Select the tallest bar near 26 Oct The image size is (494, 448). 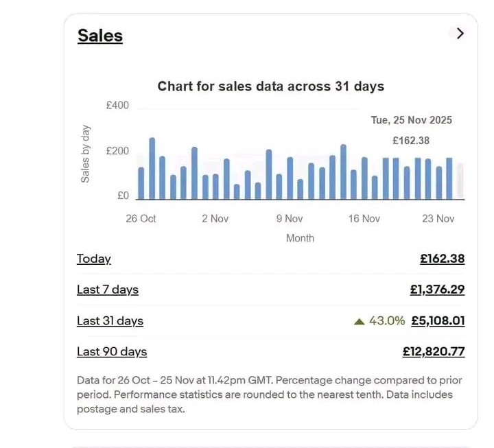[152, 169]
